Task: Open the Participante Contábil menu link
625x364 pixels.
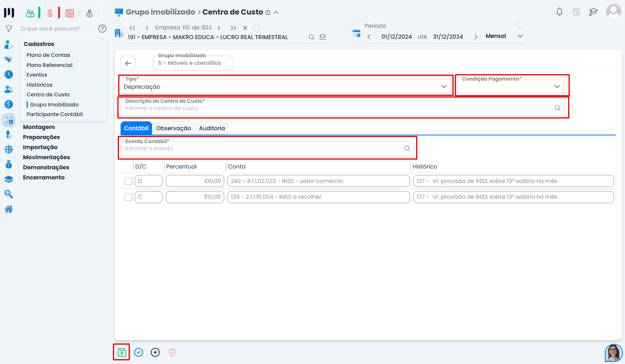Action: [x=55, y=114]
